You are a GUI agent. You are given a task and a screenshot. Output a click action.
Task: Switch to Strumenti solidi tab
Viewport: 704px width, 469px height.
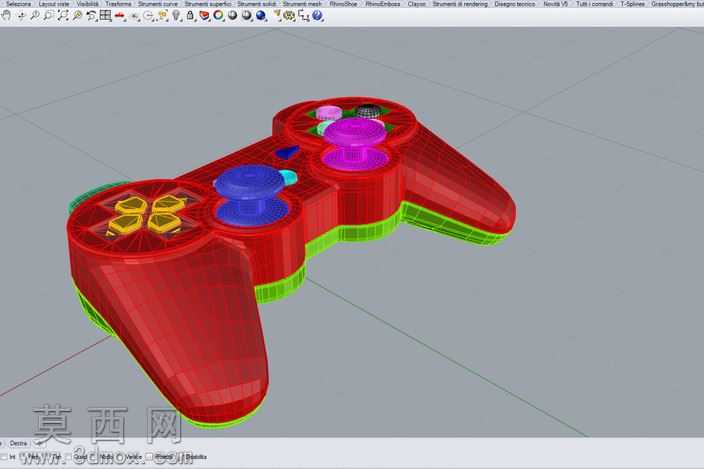pyautogui.click(x=257, y=4)
